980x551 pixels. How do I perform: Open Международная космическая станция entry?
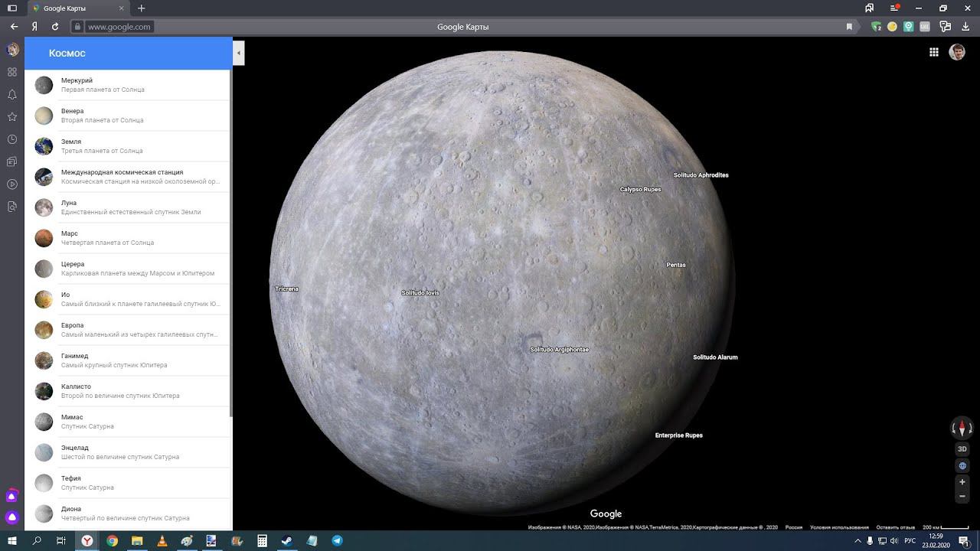pos(127,177)
